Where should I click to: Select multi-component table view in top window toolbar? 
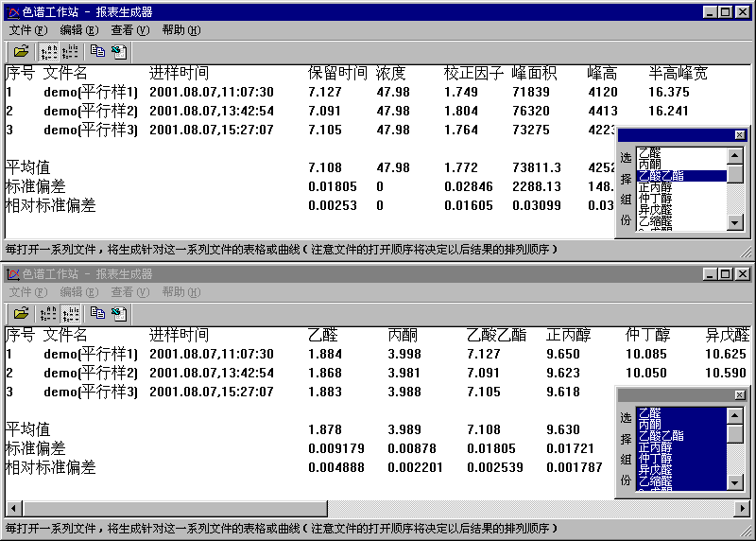pos(70,52)
